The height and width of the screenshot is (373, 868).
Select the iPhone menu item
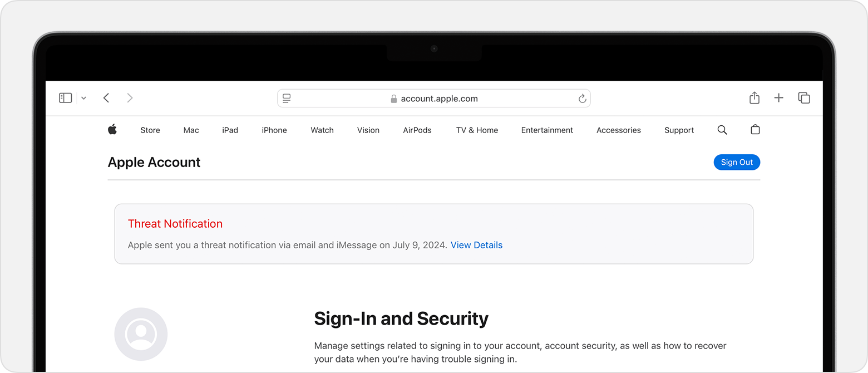[274, 130]
